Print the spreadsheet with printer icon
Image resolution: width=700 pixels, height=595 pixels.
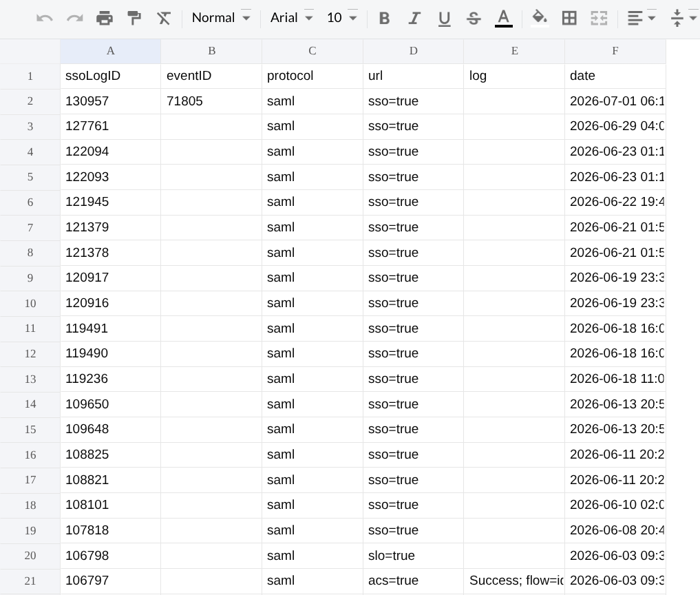tap(105, 19)
